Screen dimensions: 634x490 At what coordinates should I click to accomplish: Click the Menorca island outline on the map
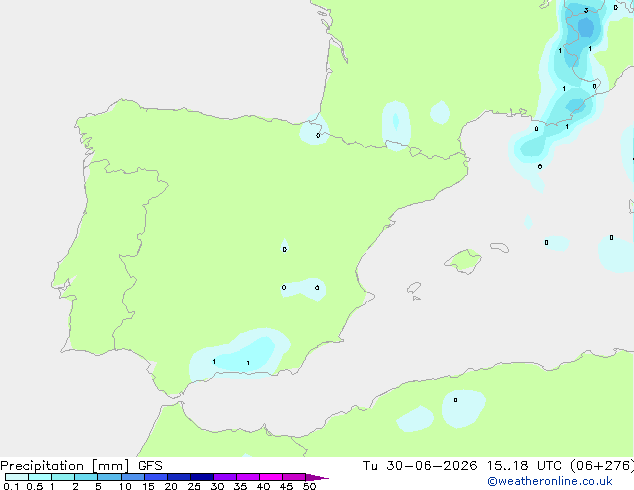click(x=500, y=247)
